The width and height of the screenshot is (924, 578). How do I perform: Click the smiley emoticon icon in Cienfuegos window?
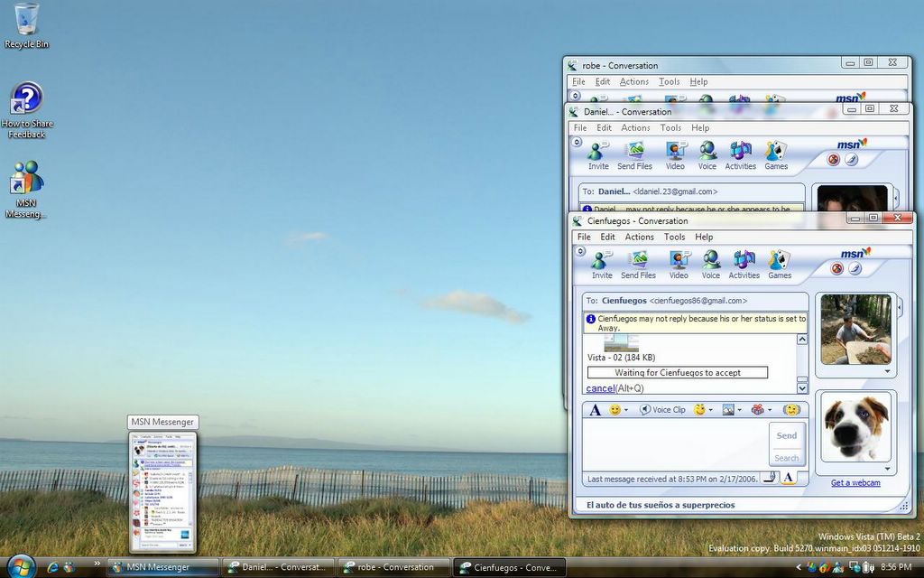[x=614, y=409]
